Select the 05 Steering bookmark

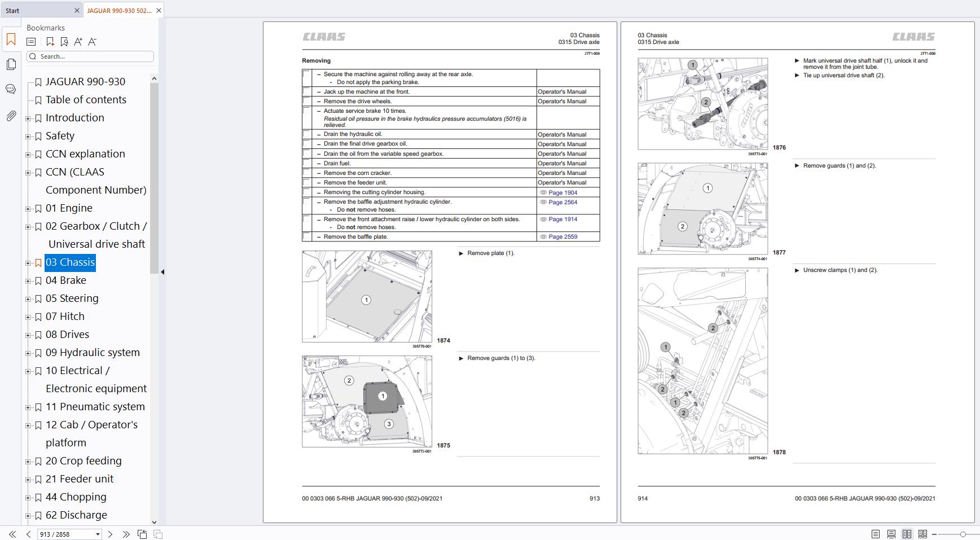point(72,298)
